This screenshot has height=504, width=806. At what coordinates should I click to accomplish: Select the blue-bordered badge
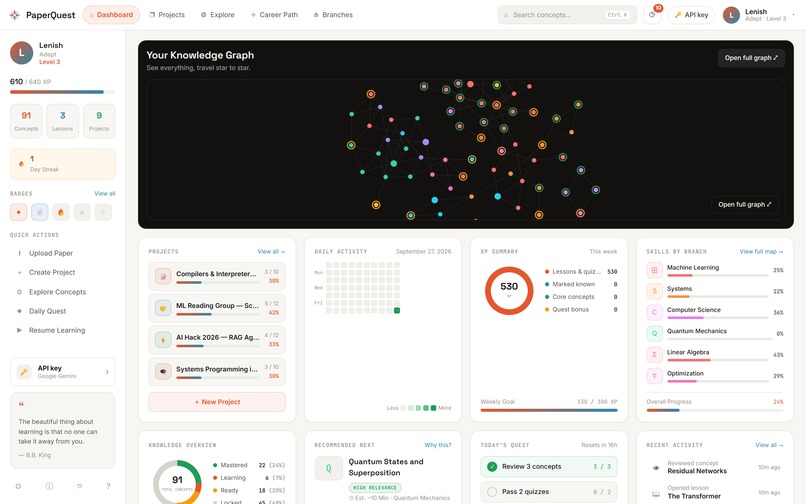(40, 212)
